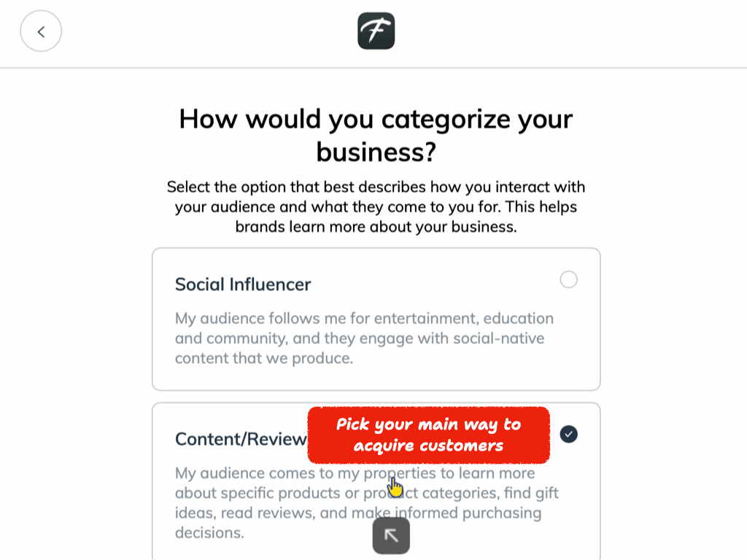Click the dark diagonal arrow indicator
This screenshot has height=560, width=747.
tap(391, 536)
